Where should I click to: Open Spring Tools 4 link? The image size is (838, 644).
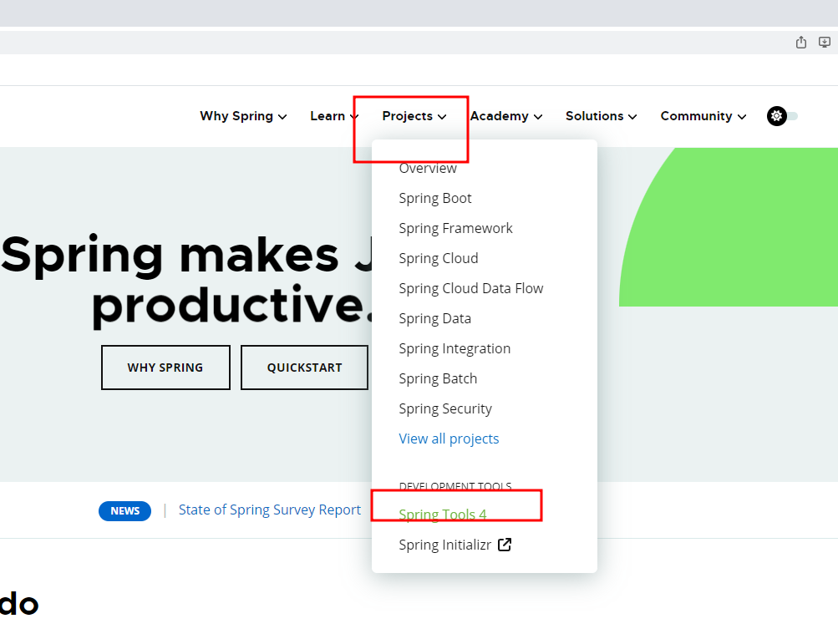point(443,515)
